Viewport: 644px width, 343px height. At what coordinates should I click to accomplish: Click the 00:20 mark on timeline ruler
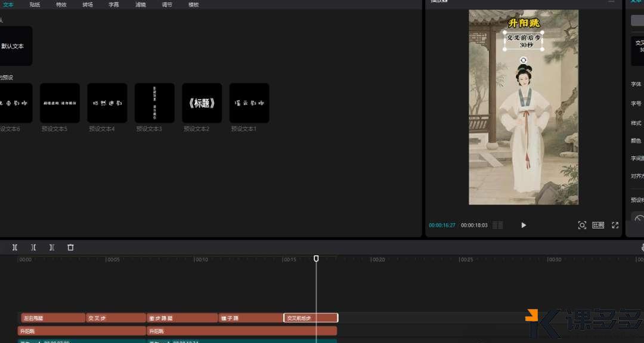tap(378, 259)
